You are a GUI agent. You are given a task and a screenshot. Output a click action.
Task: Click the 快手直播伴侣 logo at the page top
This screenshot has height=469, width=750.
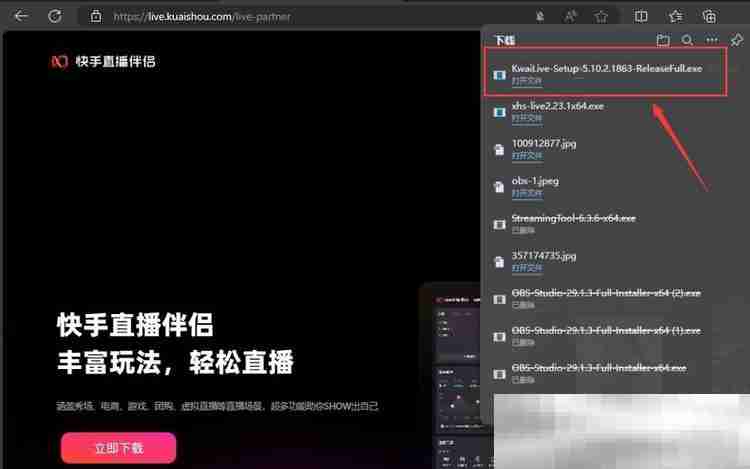pos(103,62)
